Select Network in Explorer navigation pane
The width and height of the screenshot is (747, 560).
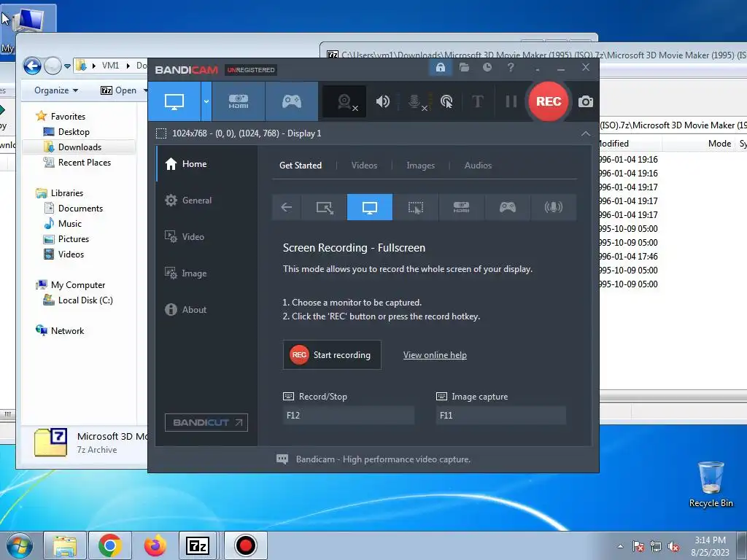coord(67,331)
